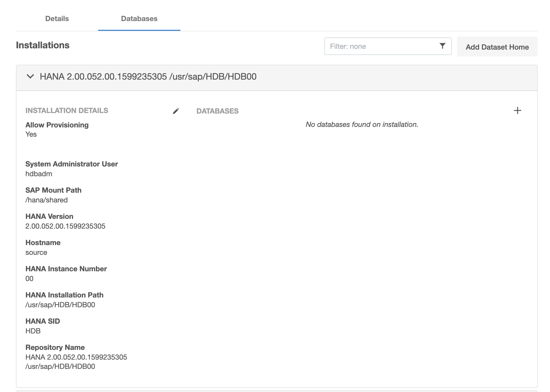550x392 pixels.
Task: Click the hdbadm administrator user value
Action: coord(39,174)
